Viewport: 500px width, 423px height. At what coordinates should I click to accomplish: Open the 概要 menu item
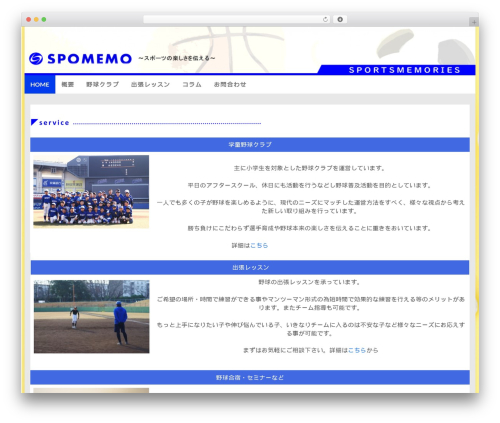pyautogui.click(x=68, y=85)
